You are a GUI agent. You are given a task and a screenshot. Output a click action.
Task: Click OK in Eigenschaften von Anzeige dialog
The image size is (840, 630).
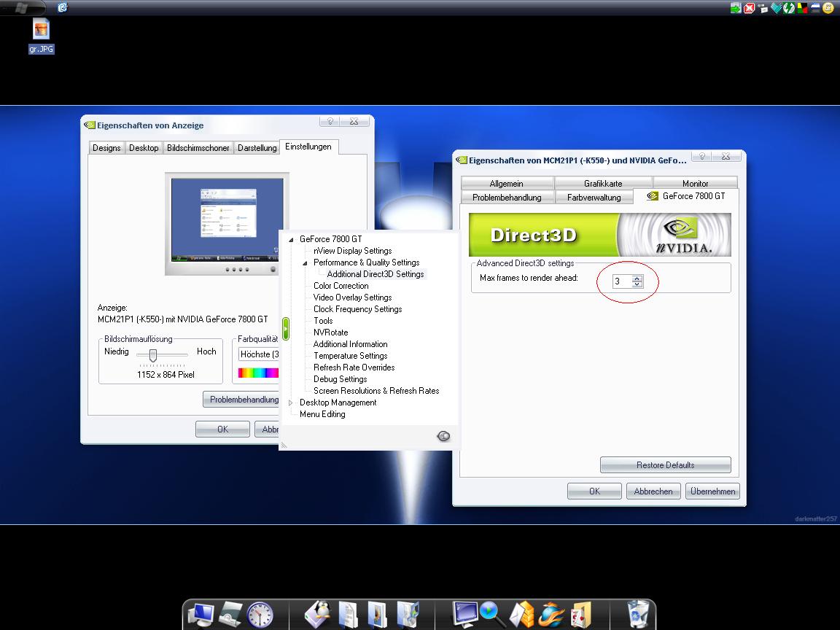(x=223, y=429)
